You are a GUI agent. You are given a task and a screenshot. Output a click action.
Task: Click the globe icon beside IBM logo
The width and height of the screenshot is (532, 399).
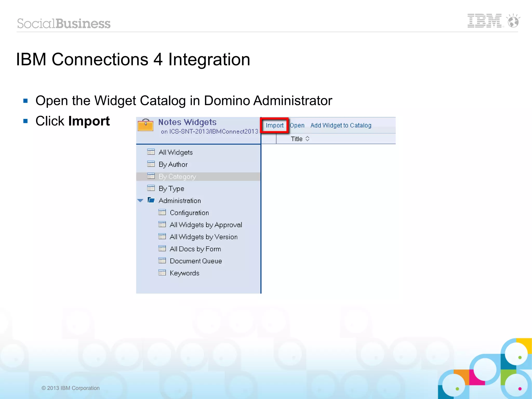(x=513, y=21)
